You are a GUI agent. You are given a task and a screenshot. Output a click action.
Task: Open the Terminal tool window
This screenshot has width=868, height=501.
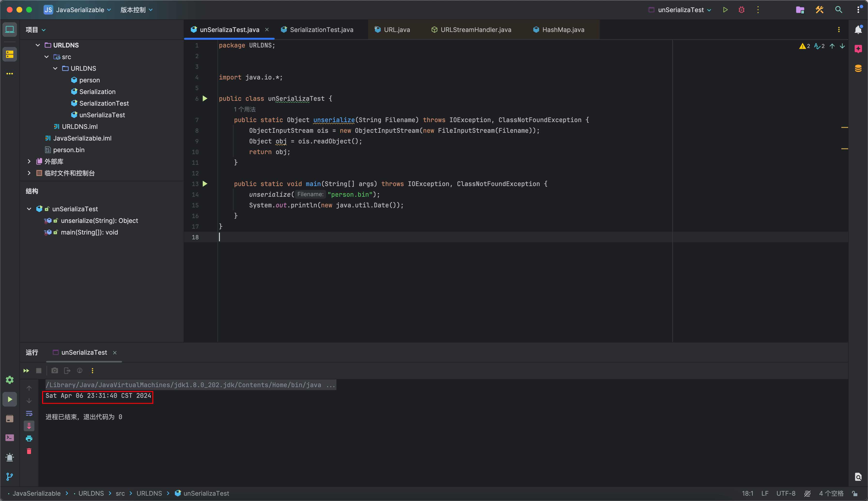point(10,438)
